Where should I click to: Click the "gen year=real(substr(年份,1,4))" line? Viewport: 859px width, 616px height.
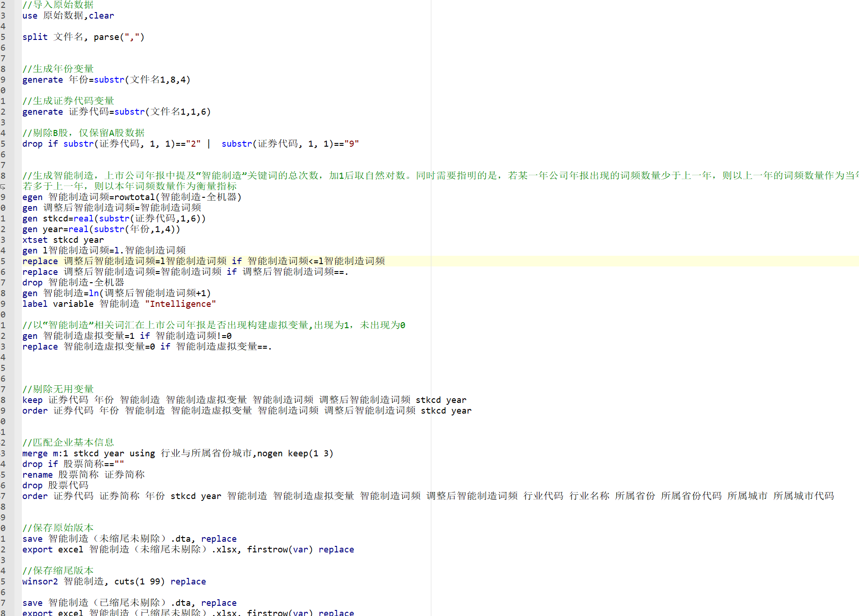pyautogui.click(x=101, y=229)
